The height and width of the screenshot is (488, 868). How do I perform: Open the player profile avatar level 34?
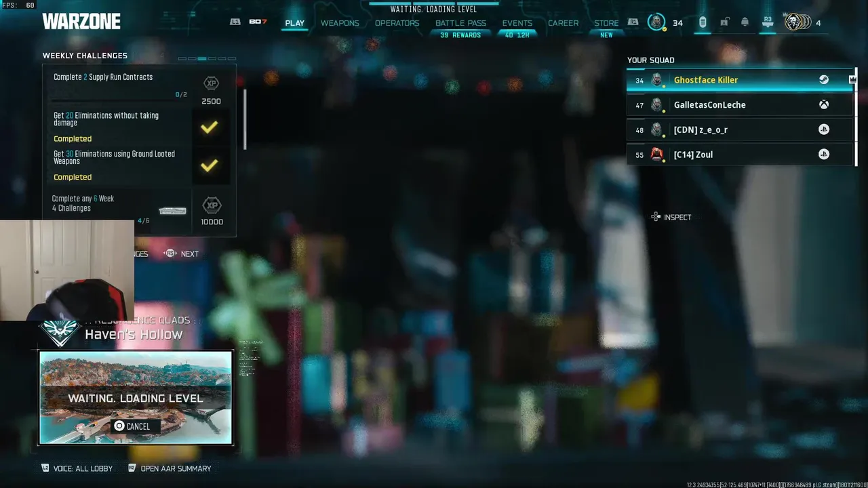point(656,22)
